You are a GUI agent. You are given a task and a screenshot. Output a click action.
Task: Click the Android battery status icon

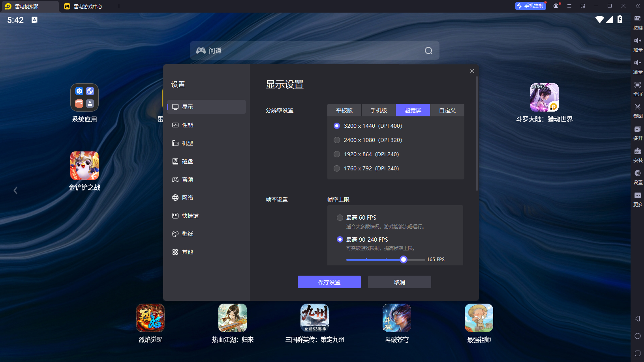[620, 19]
